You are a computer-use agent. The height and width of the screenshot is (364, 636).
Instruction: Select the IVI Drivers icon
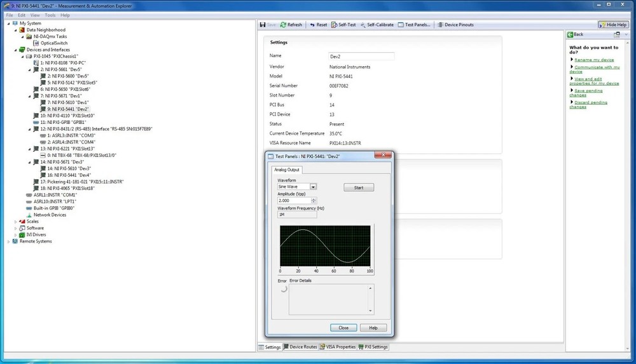(22, 234)
